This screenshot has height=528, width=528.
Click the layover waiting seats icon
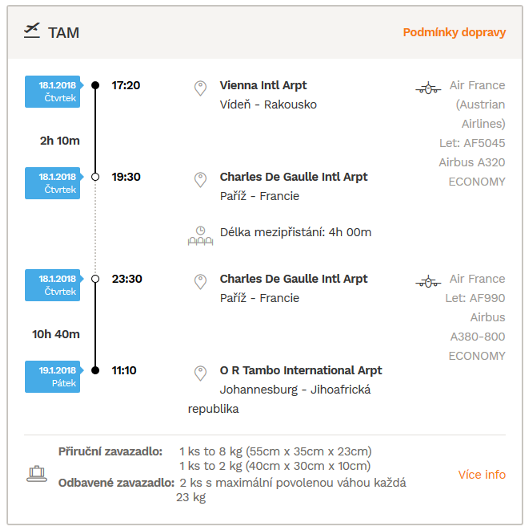[200, 236]
